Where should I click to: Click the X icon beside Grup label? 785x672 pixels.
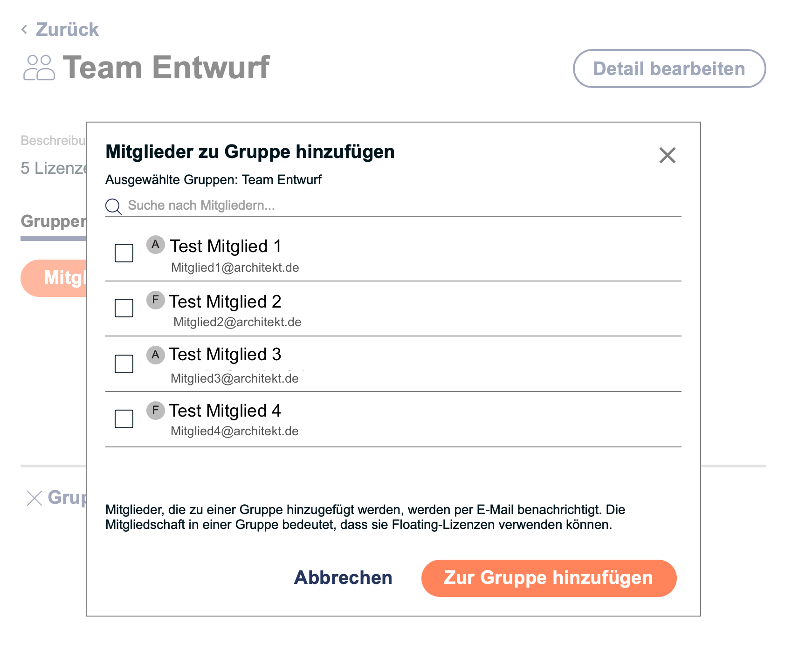[x=34, y=498]
